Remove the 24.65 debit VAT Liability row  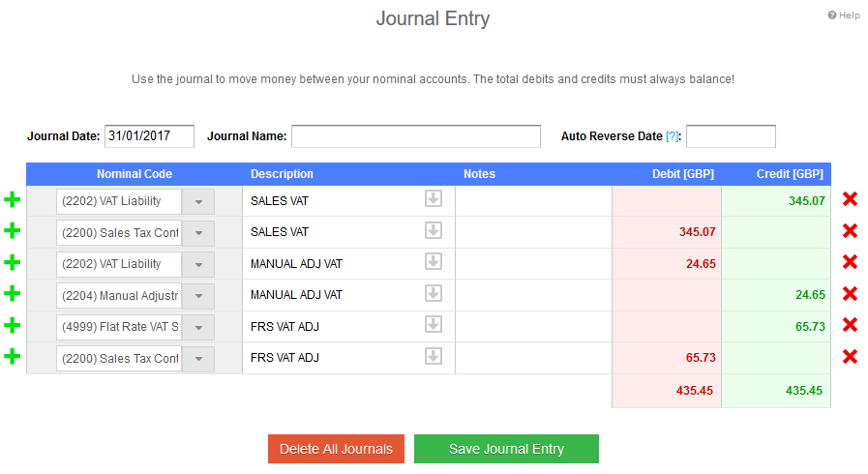pyautogui.click(x=850, y=262)
